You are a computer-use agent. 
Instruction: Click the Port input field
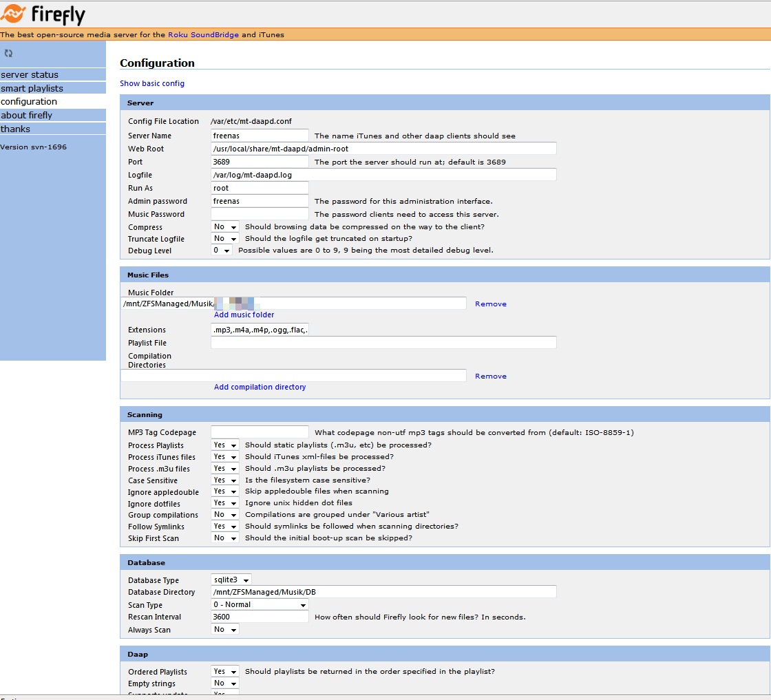point(260,162)
